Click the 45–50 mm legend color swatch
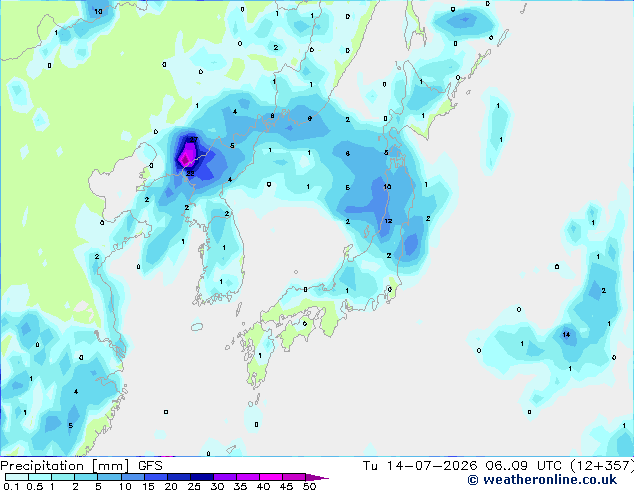Viewport: 634px width, 490px height. (294, 477)
